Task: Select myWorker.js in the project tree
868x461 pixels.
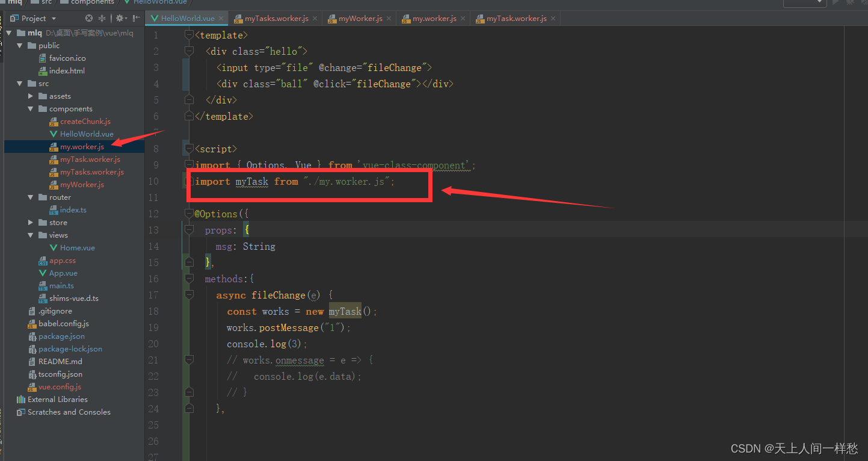Action: click(x=76, y=185)
